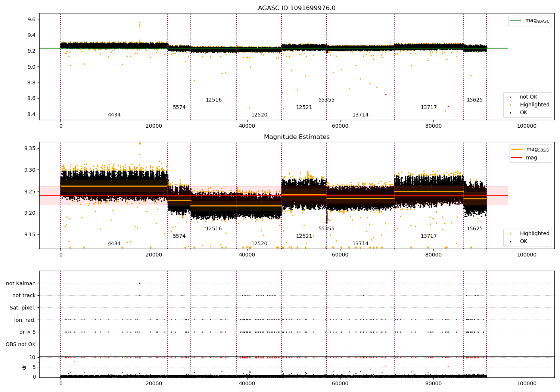
Task: Click the 9.0 y-axis tick label
Action: tap(31, 67)
